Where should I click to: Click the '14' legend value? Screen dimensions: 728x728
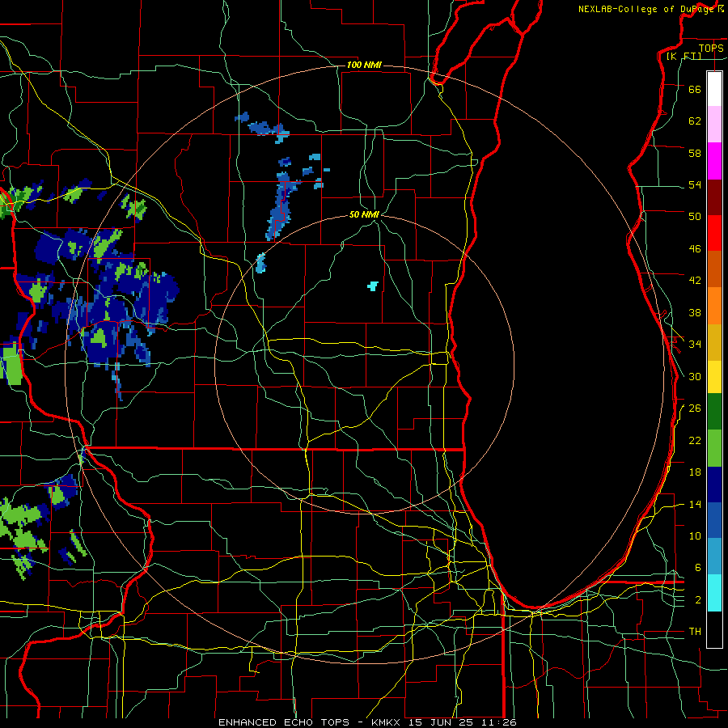695,504
